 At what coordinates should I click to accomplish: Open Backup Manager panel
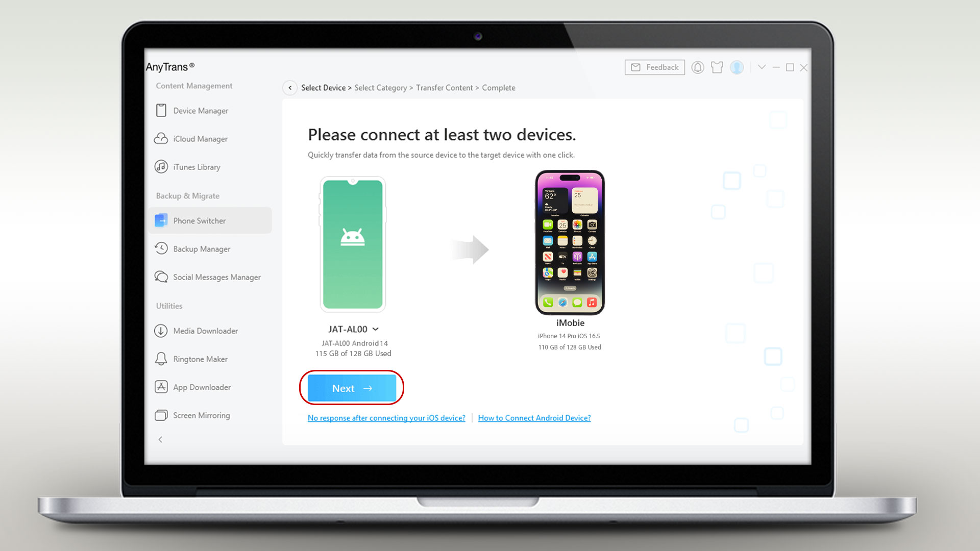pos(201,249)
